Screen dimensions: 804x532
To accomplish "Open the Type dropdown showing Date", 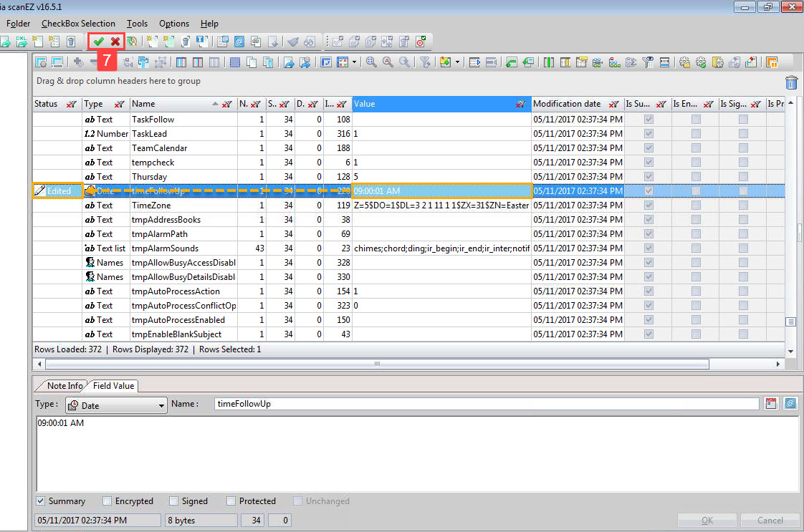I will coord(116,405).
